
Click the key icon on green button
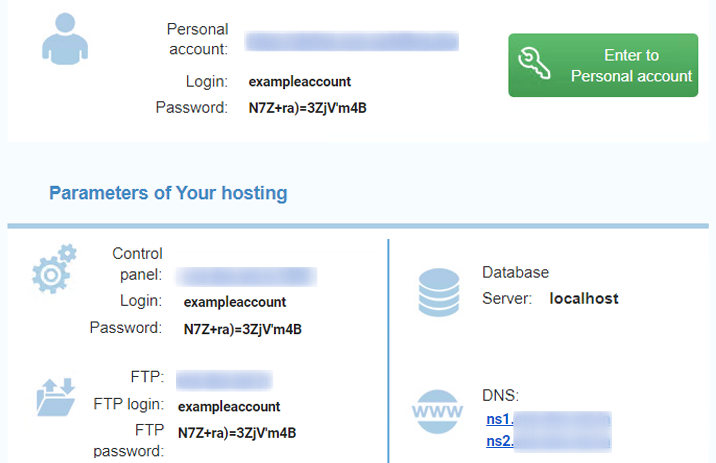click(x=534, y=63)
